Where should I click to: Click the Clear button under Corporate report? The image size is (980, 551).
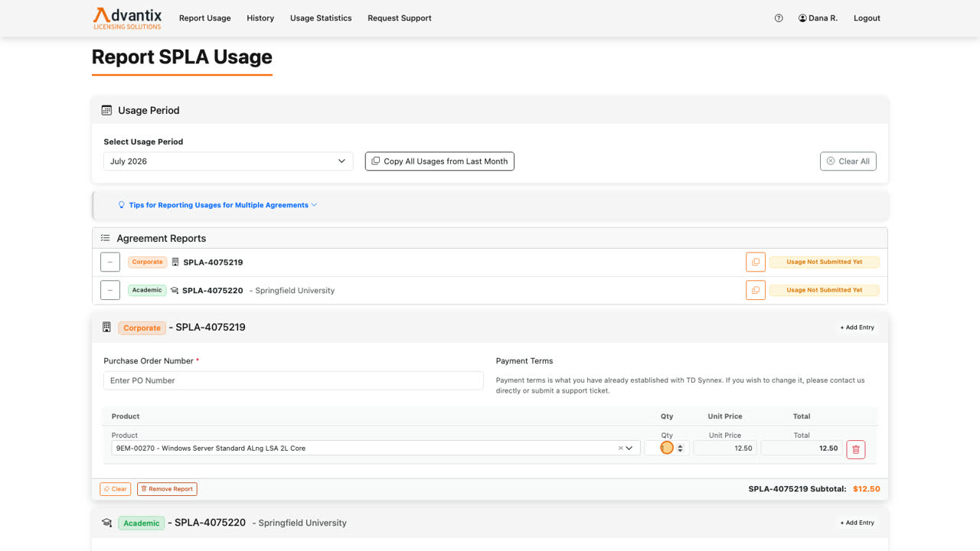tap(116, 489)
